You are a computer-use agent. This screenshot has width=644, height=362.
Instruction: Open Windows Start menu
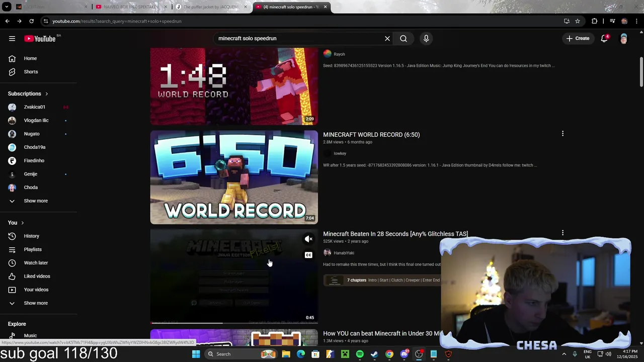(x=196, y=354)
